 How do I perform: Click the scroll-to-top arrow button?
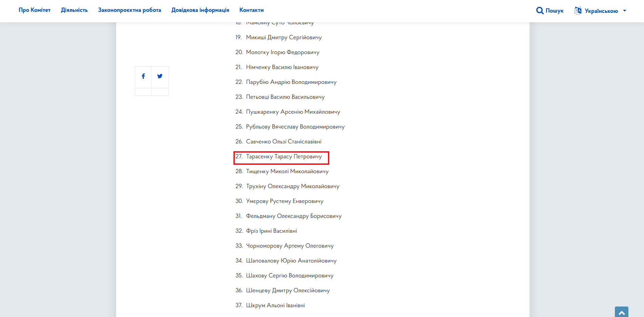pos(622,312)
